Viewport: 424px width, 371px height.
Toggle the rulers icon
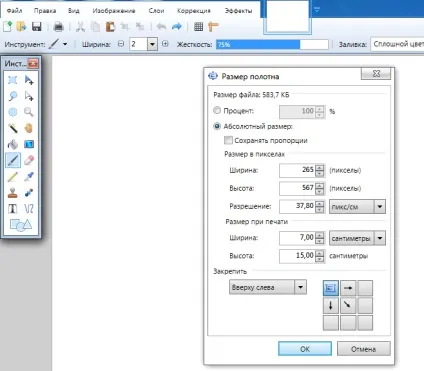point(213,27)
